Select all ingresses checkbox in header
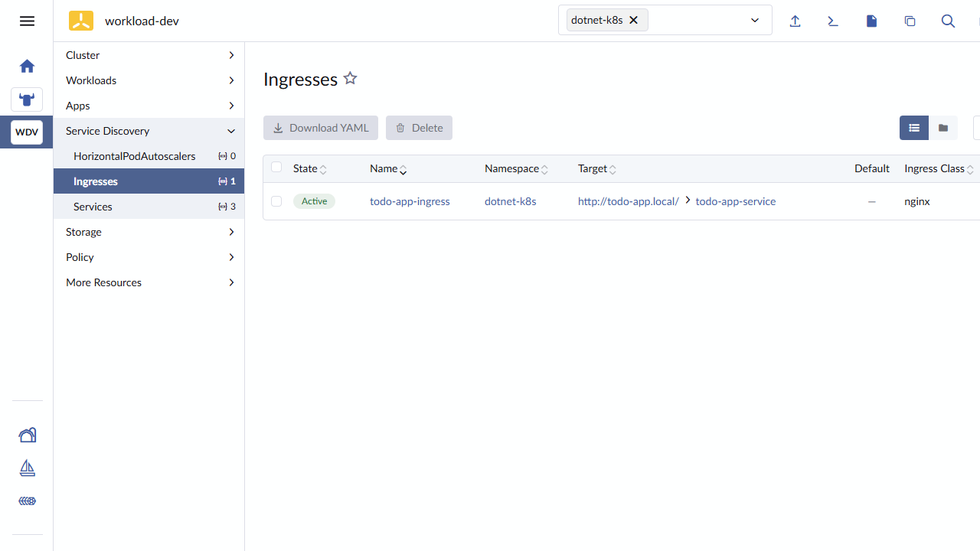Image resolution: width=980 pixels, height=551 pixels. pos(276,168)
